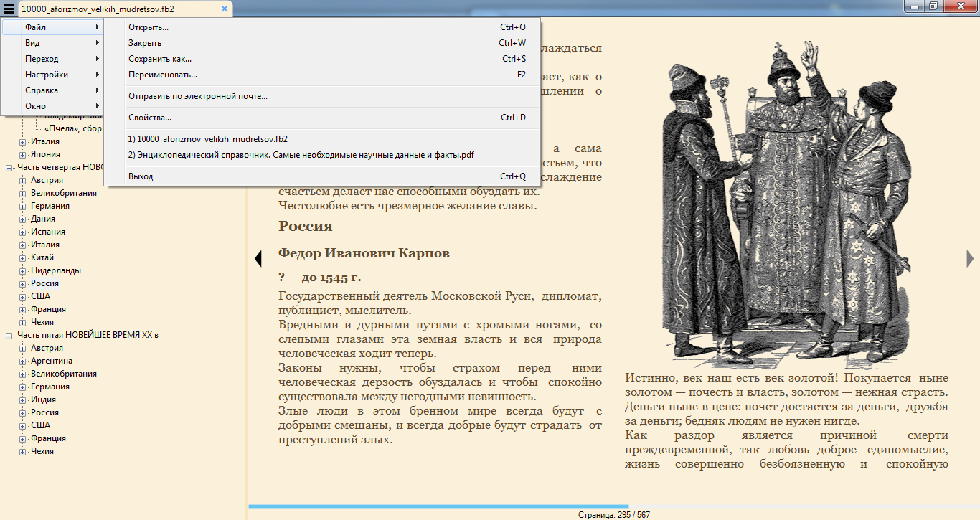
Task: Select Нидерланды in the contents tree
Action: [55, 270]
